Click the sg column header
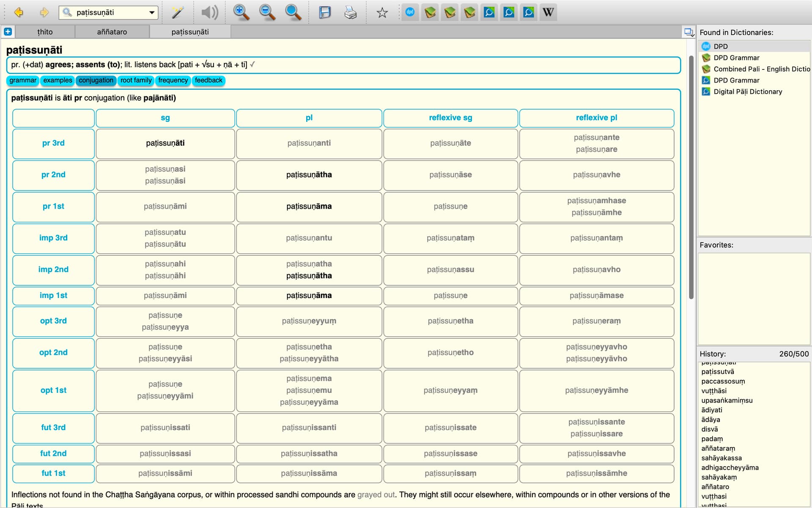812x508 pixels. [165, 118]
